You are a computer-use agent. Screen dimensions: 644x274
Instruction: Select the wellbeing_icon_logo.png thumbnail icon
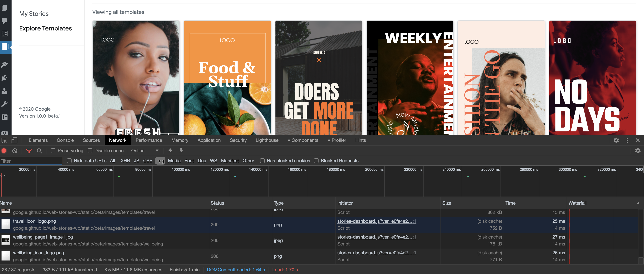tap(6, 256)
